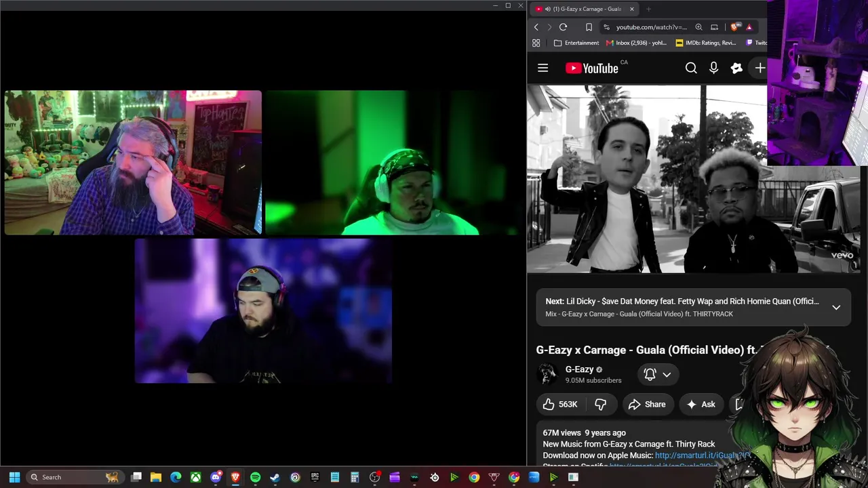Launch Microsoft Edge from taskbar

pyautogui.click(x=176, y=477)
